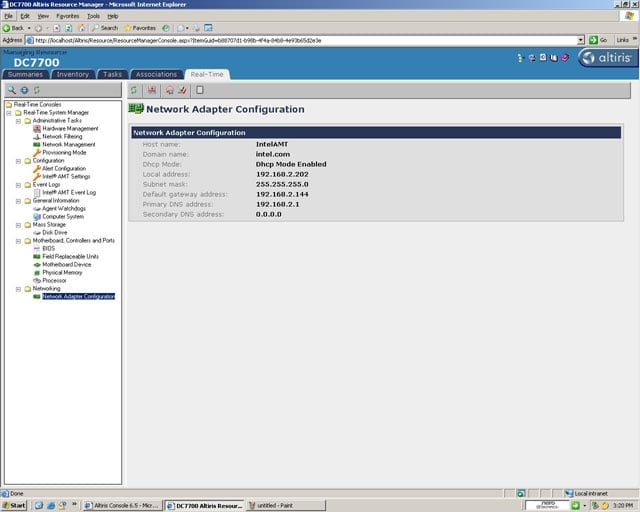The height and width of the screenshot is (512, 640).
Task: Switch to the Summaries tab
Action: coord(25,74)
